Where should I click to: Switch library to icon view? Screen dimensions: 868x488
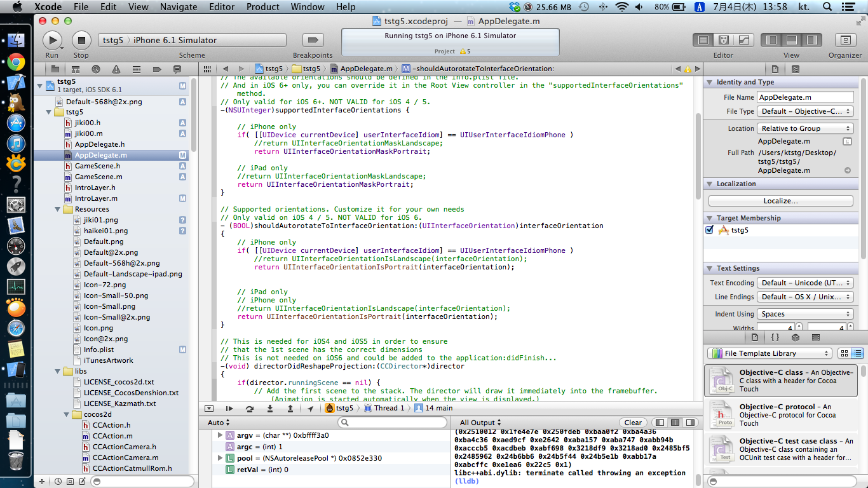point(844,353)
